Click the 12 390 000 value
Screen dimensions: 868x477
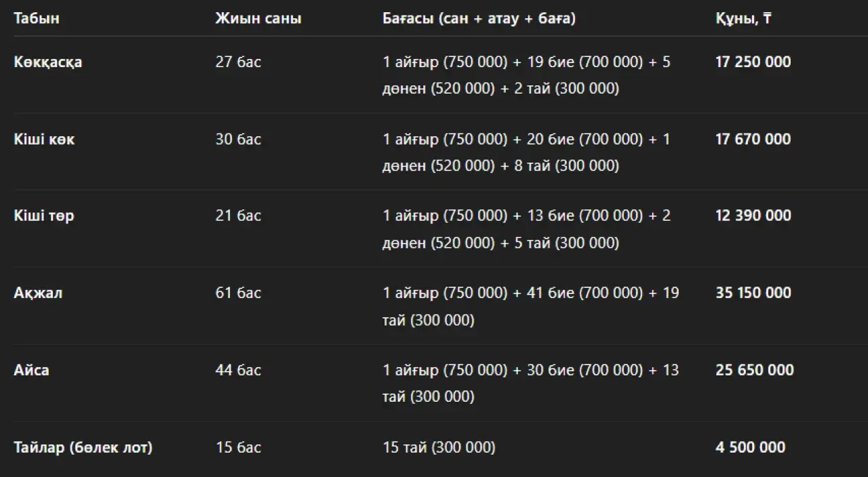pyautogui.click(x=753, y=215)
